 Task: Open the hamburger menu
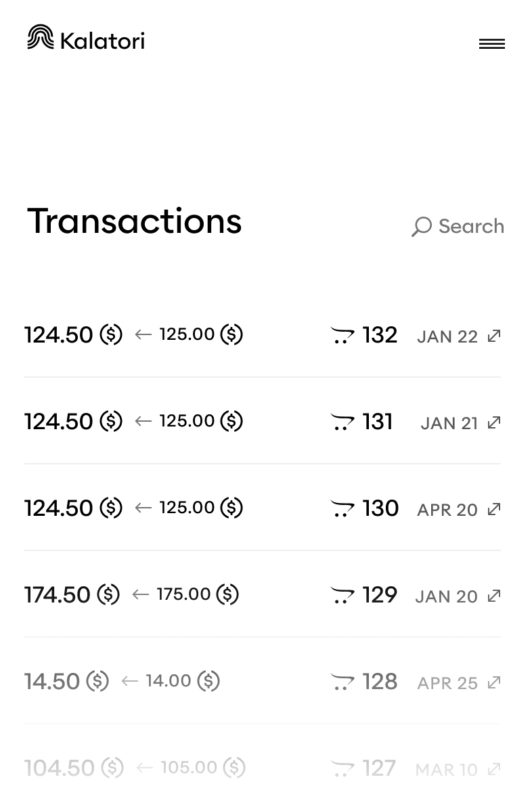pyautogui.click(x=491, y=44)
